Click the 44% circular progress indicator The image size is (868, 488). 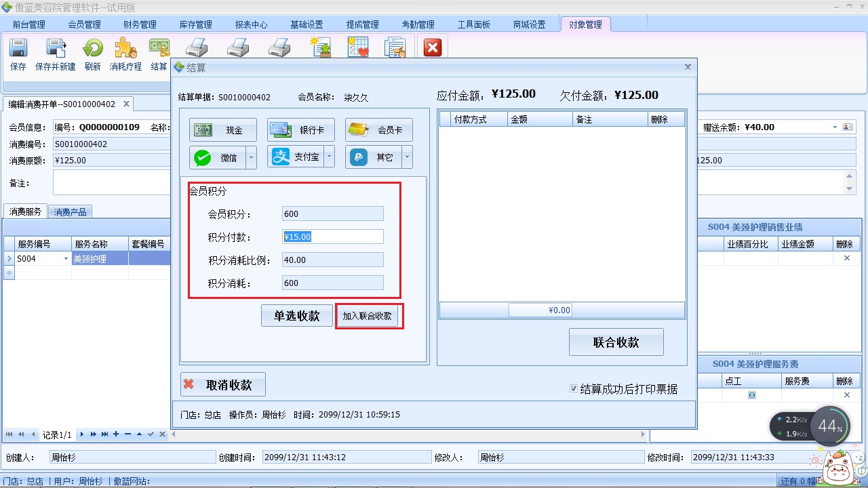[830, 427]
